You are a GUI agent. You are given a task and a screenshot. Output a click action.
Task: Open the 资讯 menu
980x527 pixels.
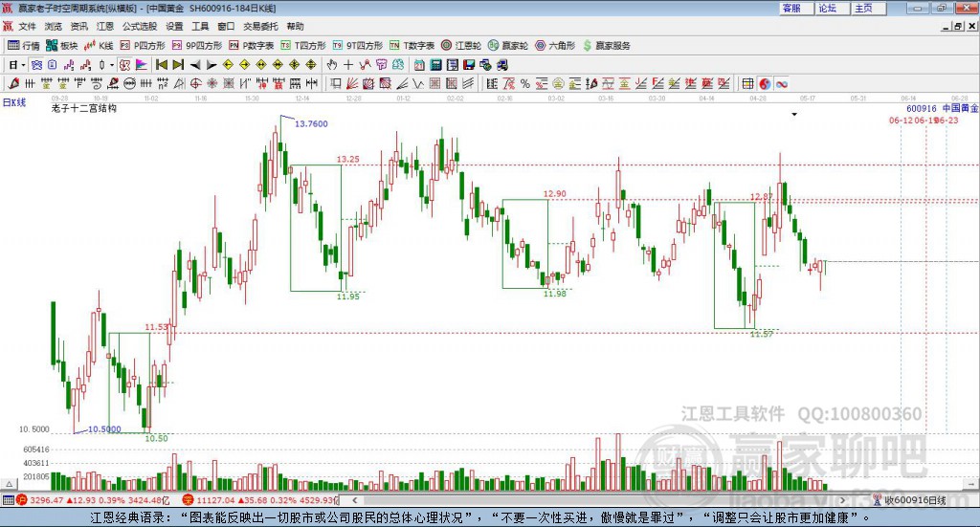(78, 26)
